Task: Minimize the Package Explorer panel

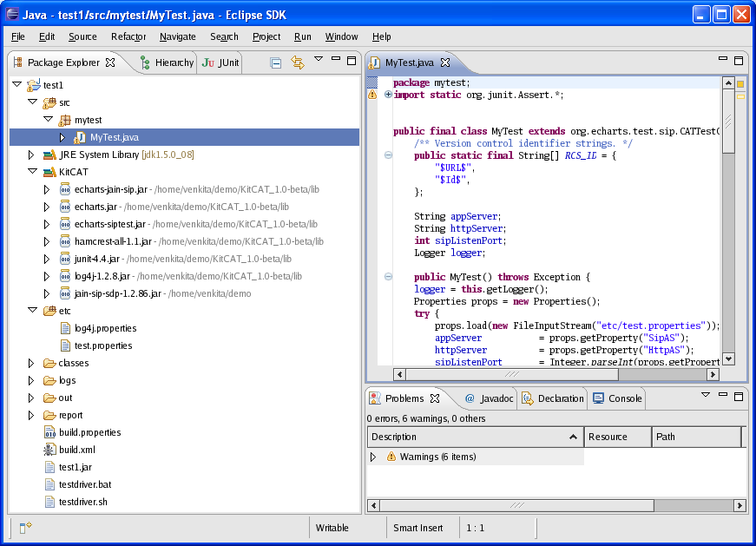Action: (x=336, y=59)
